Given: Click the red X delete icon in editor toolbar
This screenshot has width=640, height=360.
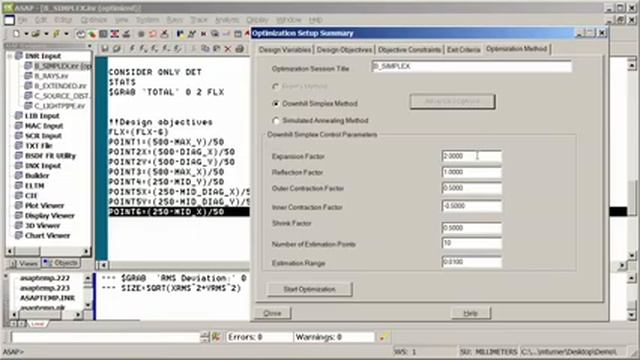Looking at the screenshot, I should click(x=228, y=49).
